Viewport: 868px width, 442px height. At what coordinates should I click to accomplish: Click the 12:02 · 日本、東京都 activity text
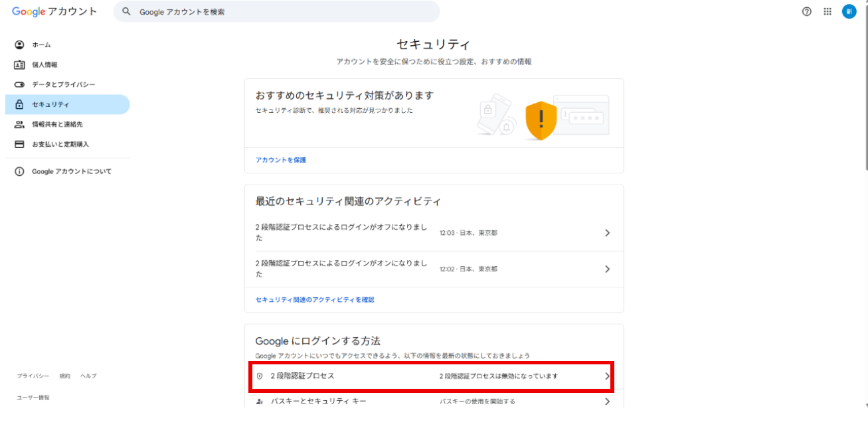pos(468,269)
